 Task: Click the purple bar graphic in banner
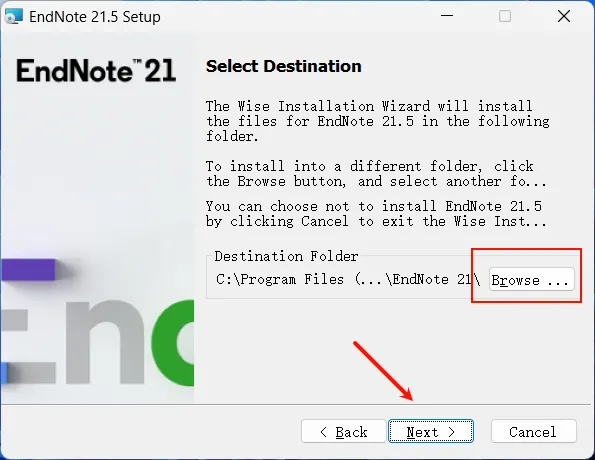(x=28, y=269)
